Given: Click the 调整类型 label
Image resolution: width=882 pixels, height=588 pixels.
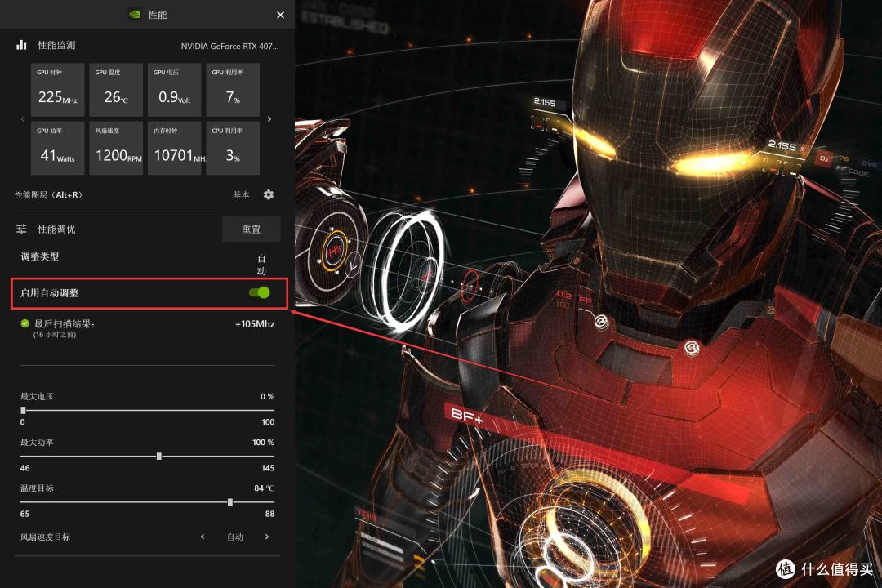Looking at the screenshot, I should pos(40,256).
